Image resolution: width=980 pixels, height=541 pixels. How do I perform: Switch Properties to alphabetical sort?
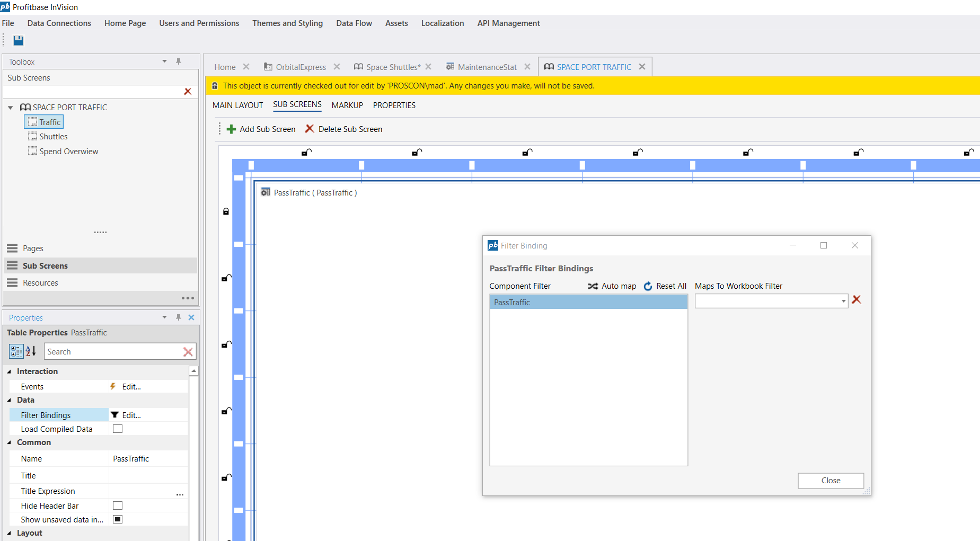pyautogui.click(x=31, y=351)
